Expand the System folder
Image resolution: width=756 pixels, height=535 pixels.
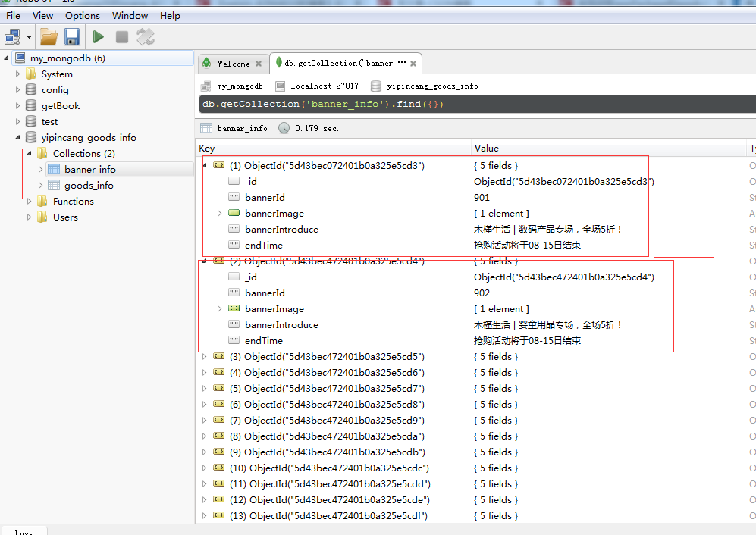click(x=18, y=74)
